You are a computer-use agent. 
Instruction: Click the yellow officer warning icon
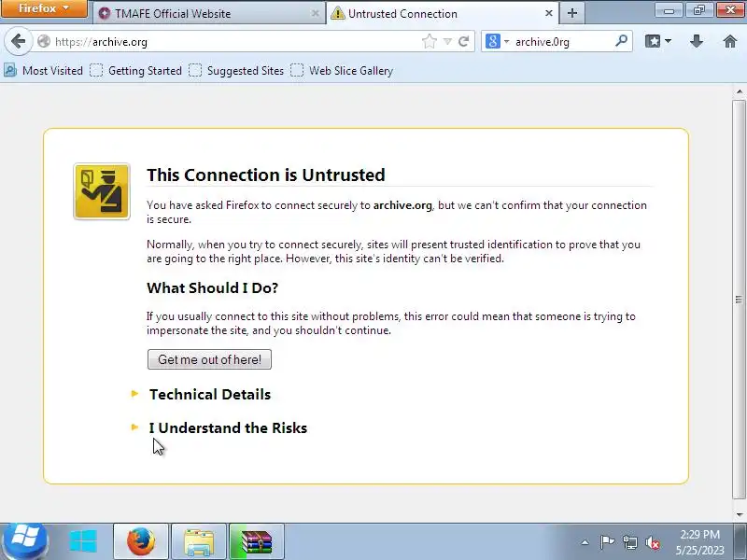coord(102,191)
